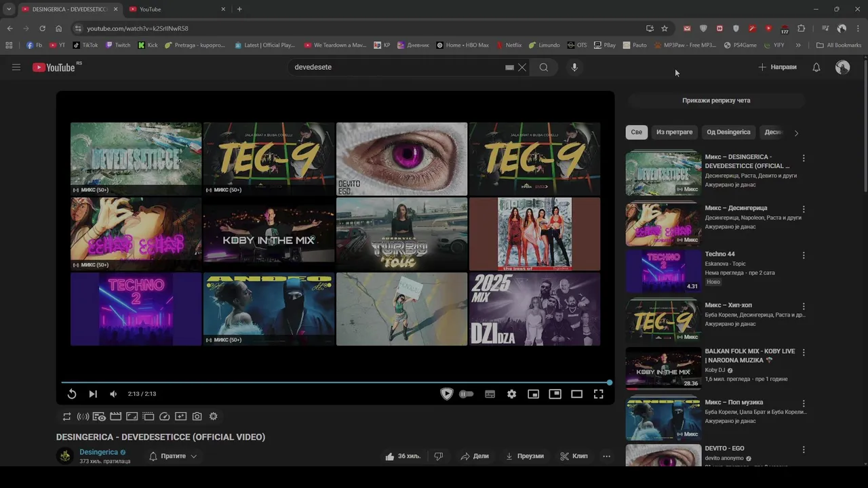Take a screenshot with camera icon below player
The height and width of the screenshot is (488, 868).
point(197,417)
